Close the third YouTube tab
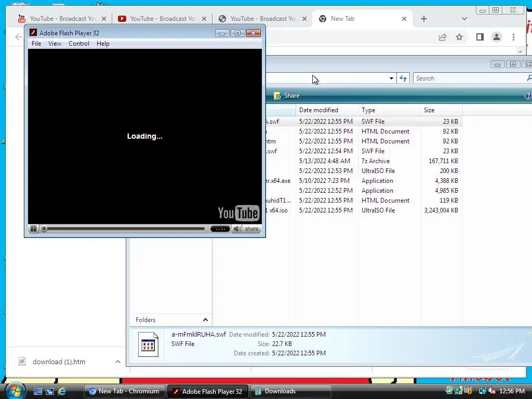 (x=304, y=19)
